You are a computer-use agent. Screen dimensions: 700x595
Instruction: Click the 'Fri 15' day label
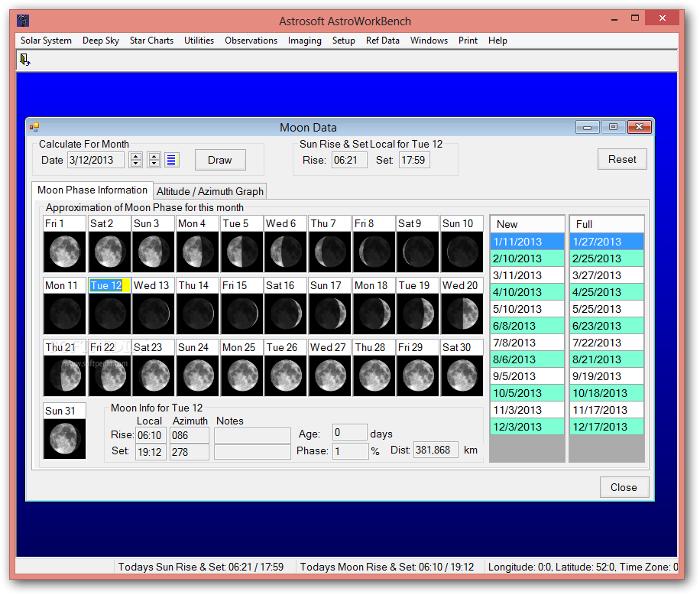242,285
